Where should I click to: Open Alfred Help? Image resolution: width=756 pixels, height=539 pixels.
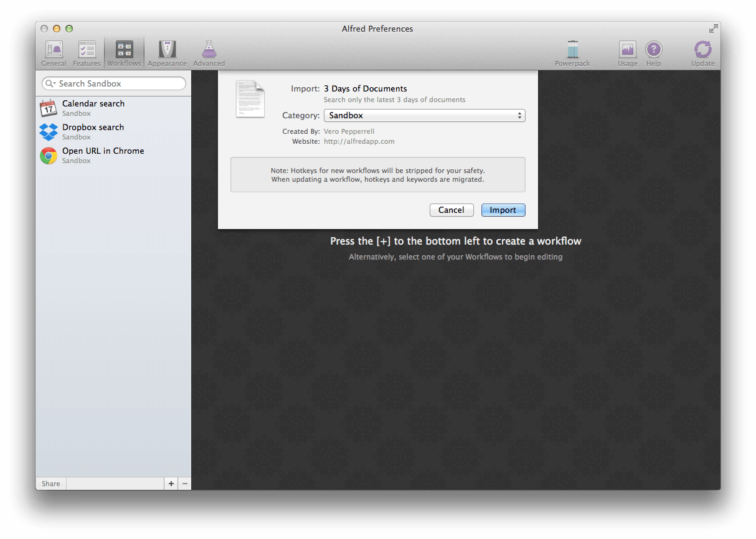click(653, 52)
